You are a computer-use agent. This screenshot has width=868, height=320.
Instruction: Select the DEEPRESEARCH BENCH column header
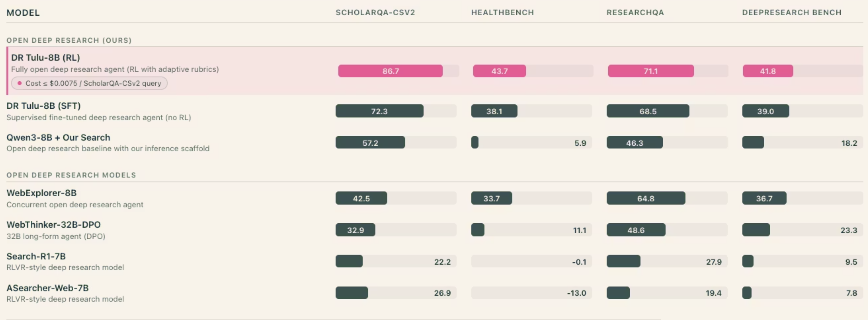pyautogui.click(x=792, y=12)
